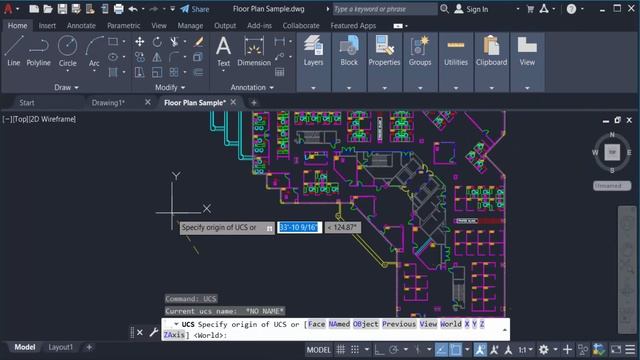The width and height of the screenshot is (640, 360).
Task: Select the Rectangle draw tool
Action: pyautogui.click(x=113, y=41)
